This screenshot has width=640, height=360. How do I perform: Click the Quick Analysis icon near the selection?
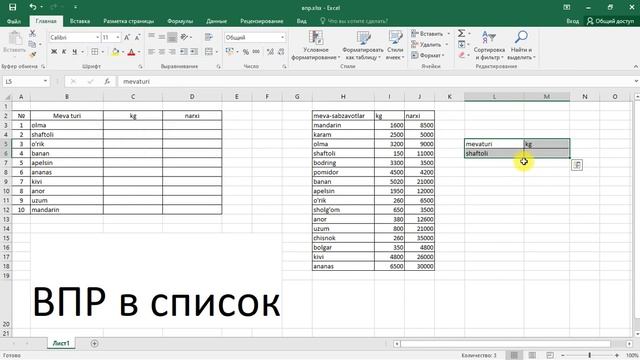pyautogui.click(x=577, y=165)
